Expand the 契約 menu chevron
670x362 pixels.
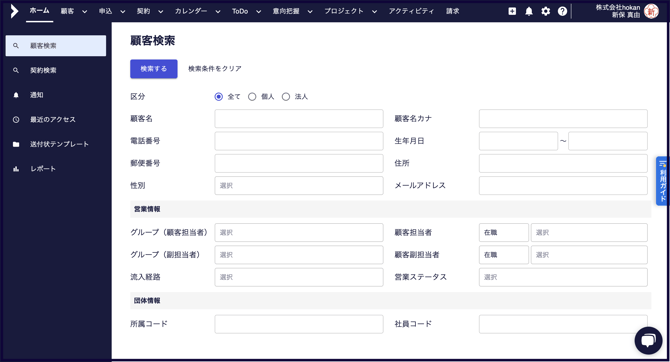click(161, 12)
